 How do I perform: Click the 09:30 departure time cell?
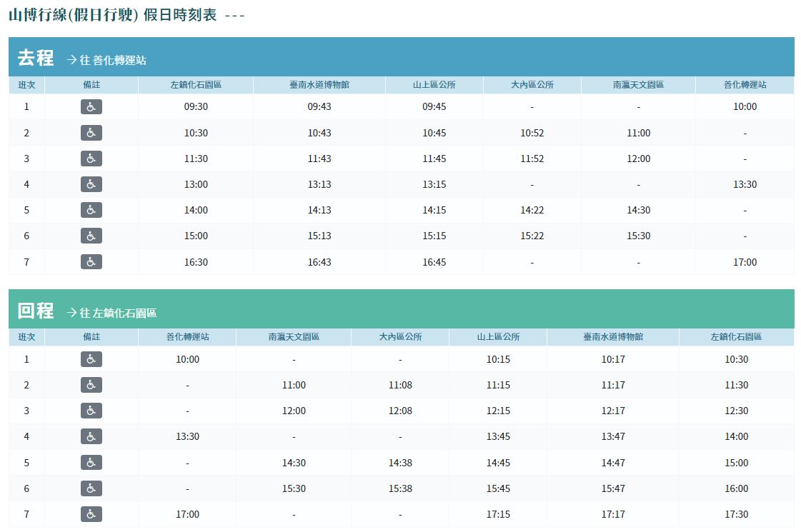tap(196, 107)
